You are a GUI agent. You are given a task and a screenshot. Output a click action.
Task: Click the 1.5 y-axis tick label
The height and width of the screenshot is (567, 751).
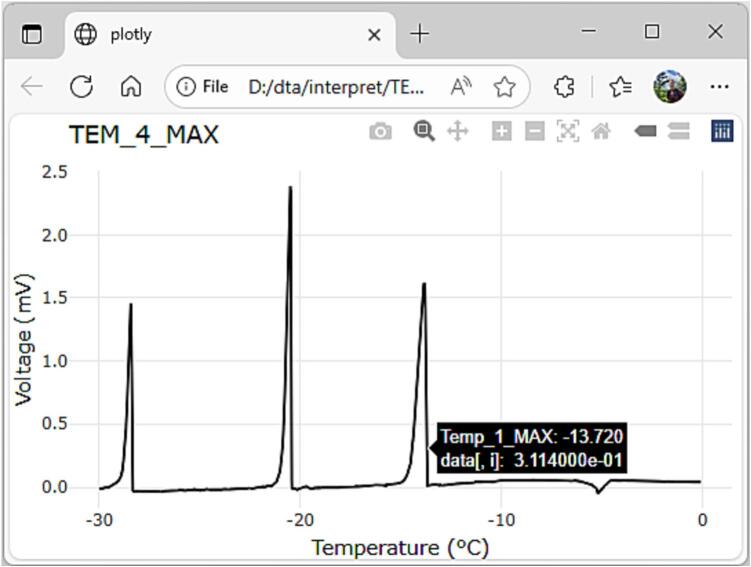coord(55,297)
